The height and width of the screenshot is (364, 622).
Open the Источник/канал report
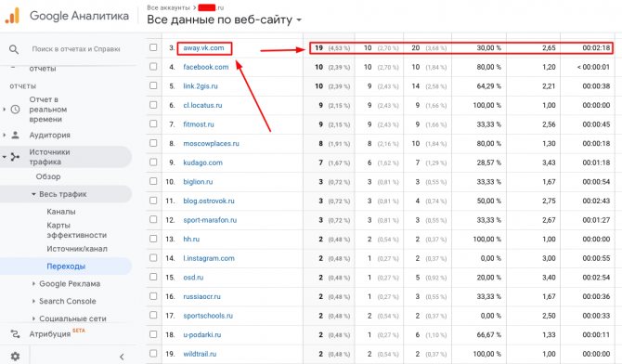(77, 249)
